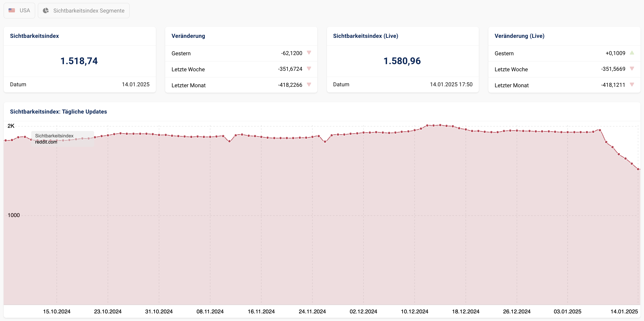
Task: Click the 1.518,74 visibility value
Action: (79, 61)
